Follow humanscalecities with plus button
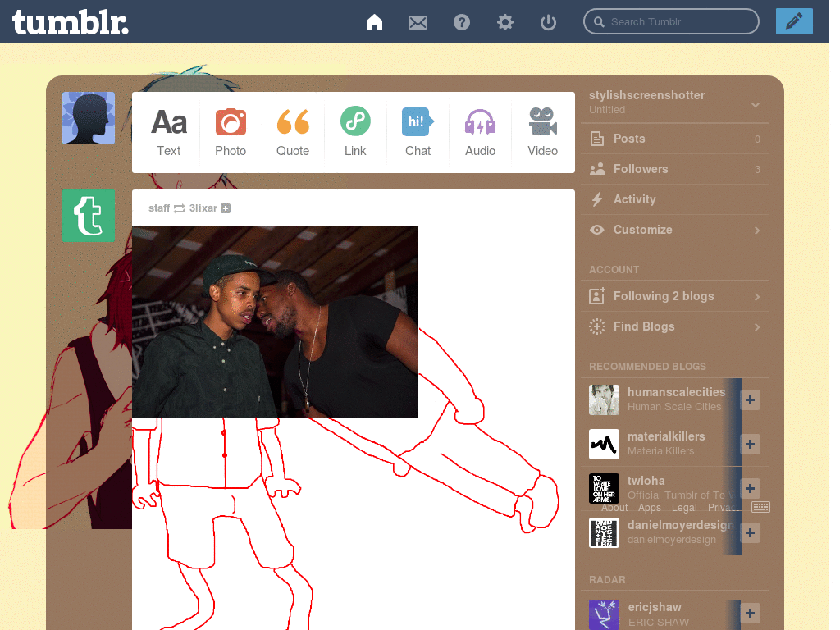 (x=750, y=399)
